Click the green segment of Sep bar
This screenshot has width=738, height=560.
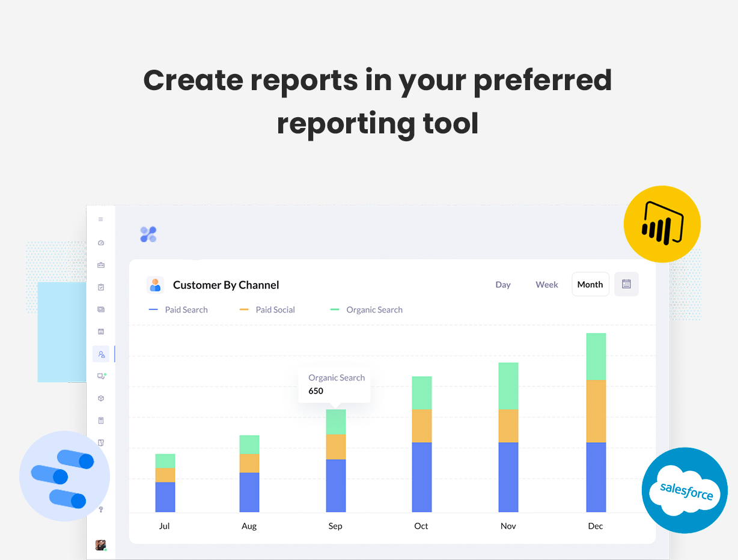click(336, 422)
